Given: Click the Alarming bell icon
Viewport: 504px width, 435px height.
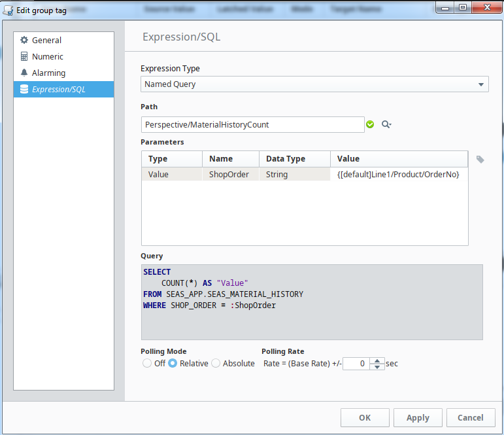Looking at the screenshot, I should (x=24, y=73).
